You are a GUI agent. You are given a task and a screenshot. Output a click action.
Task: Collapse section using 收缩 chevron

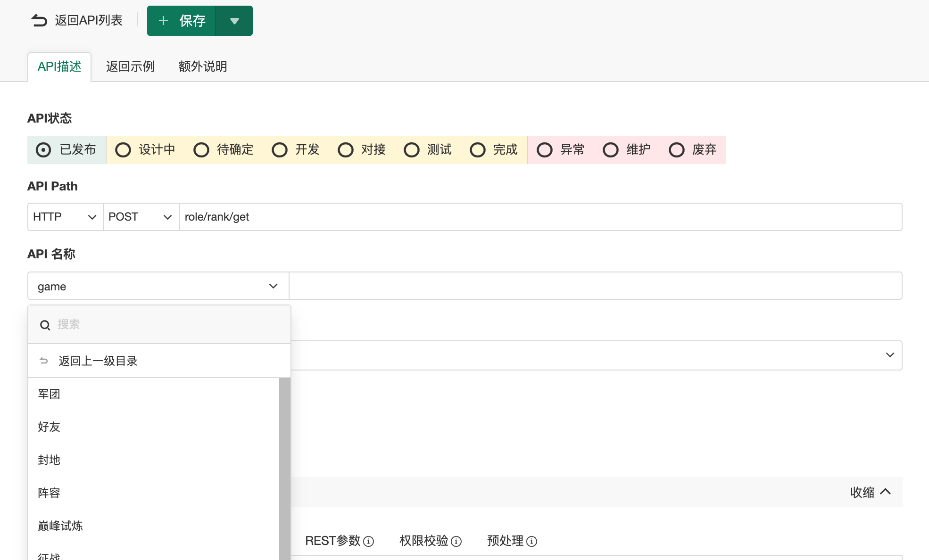click(x=885, y=492)
